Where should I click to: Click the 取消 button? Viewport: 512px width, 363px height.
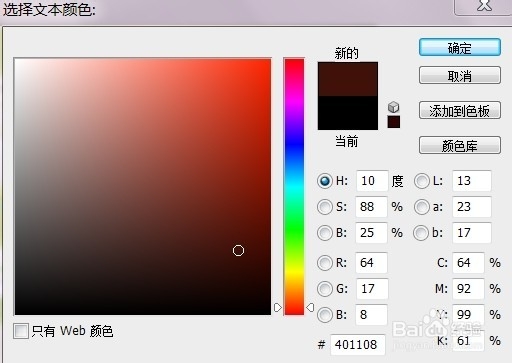tap(460, 75)
